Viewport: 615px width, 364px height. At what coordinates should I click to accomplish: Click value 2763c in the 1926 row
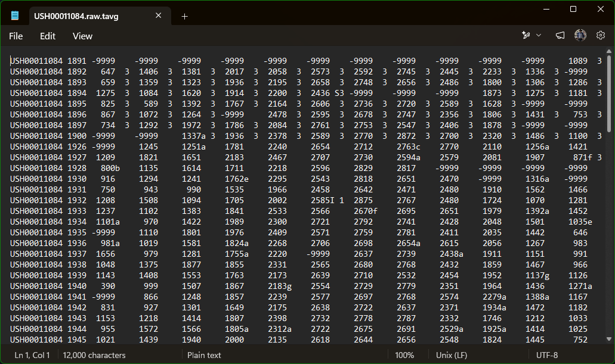click(x=409, y=147)
